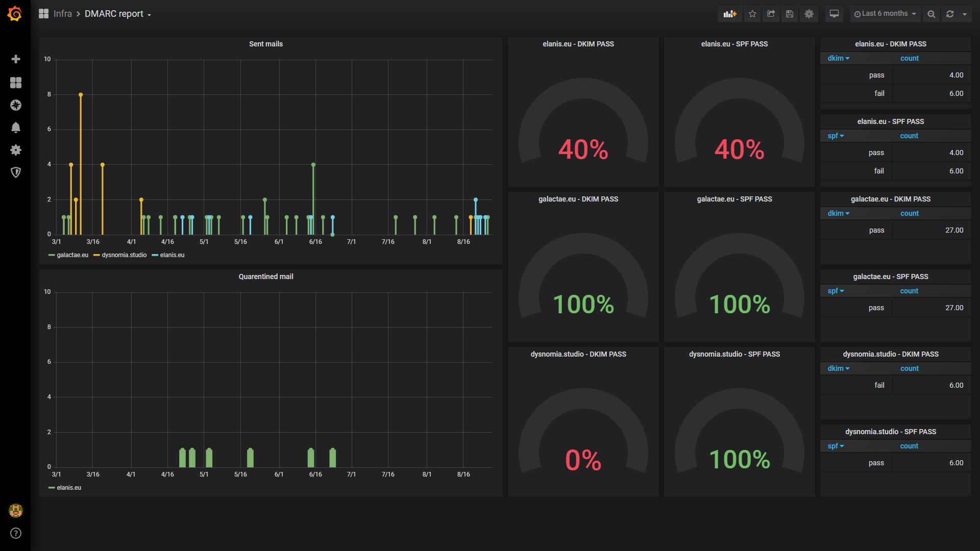Star this dashboard as favorite

click(752, 14)
